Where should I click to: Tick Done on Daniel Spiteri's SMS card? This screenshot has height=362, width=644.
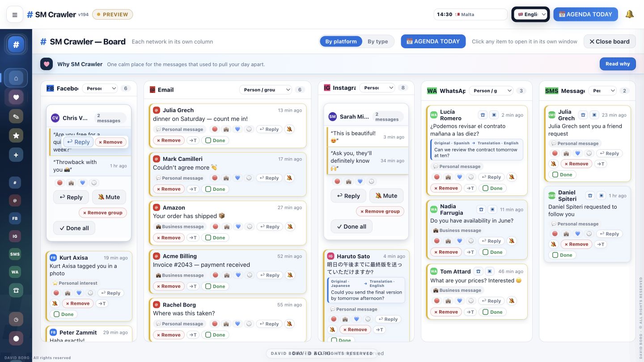[x=562, y=255]
